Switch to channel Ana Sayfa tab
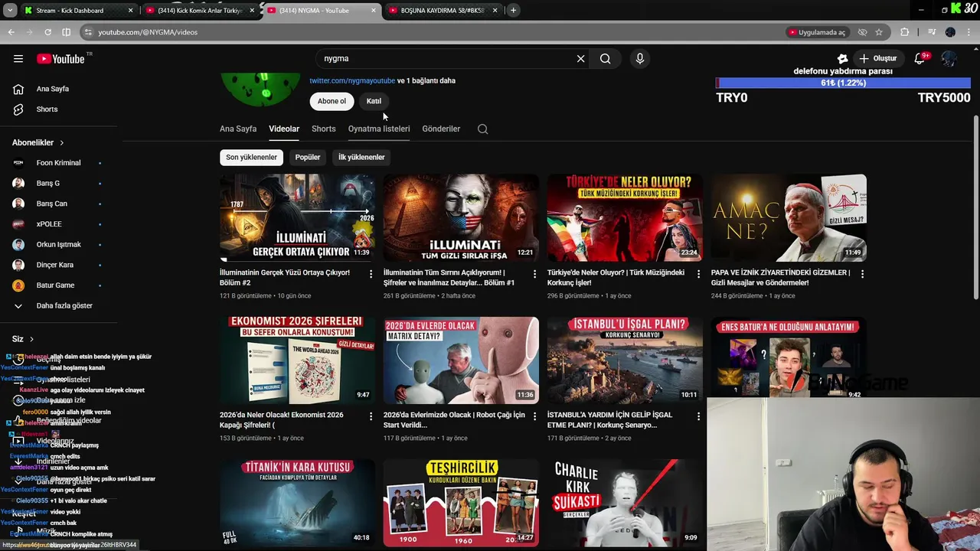This screenshot has width=980, height=551. pos(238,129)
